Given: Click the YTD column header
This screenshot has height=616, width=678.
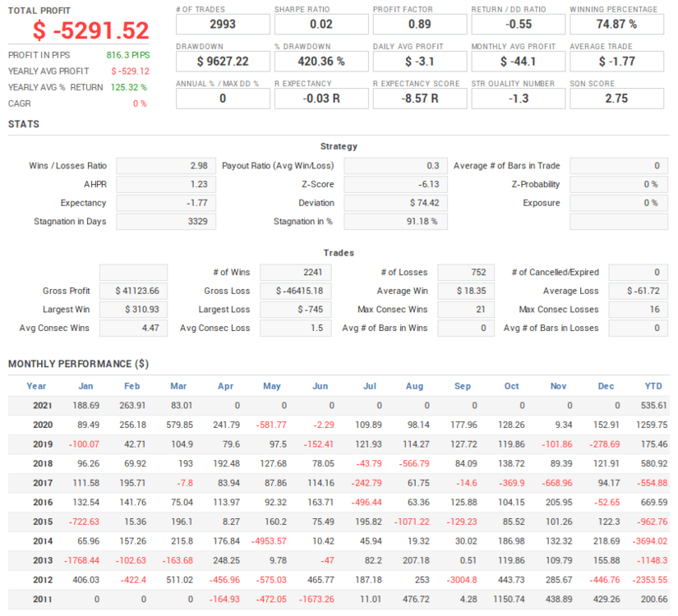Looking at the screenshot, I should [x=653, y=386].
